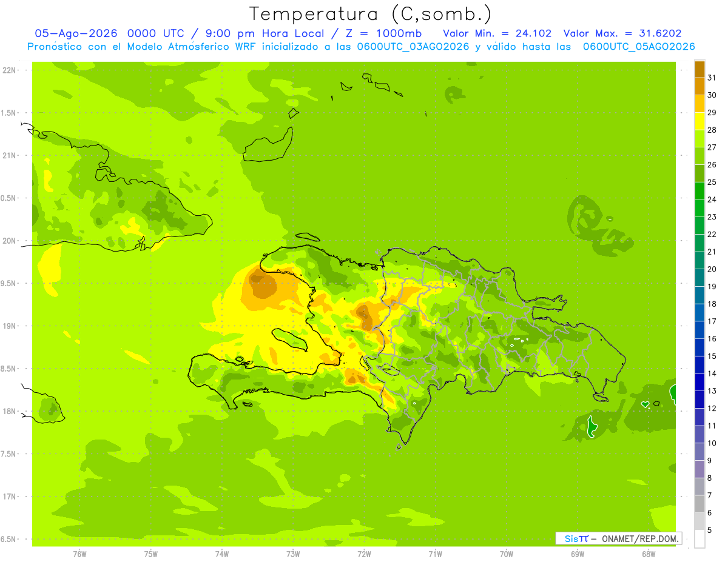The height and width of the screenshot is (562, 728).
Task: Click the dark orange hot spot over northwest Haiti
Action: point(262,286)
